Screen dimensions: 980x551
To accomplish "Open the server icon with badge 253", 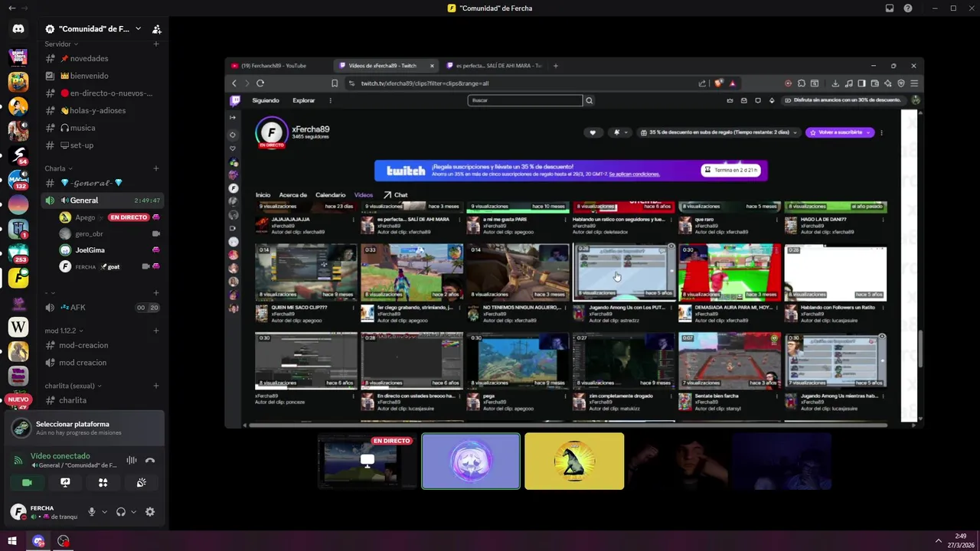I will [18, 253].
